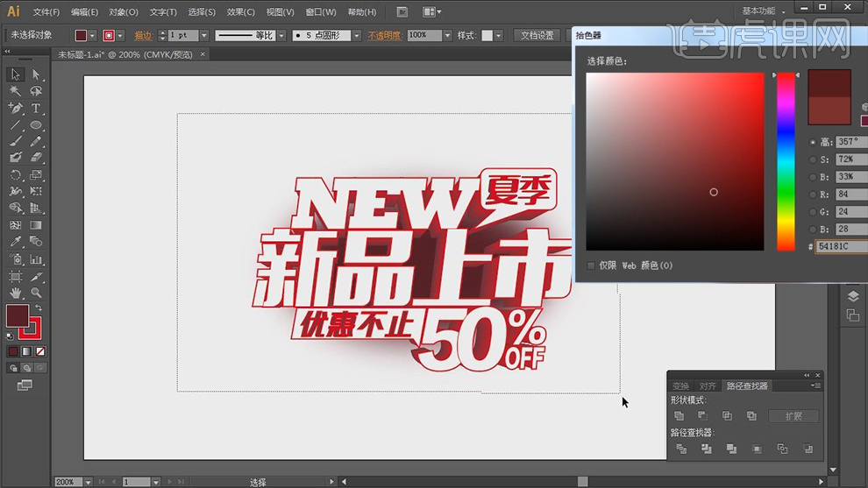The image size is (868, 488).
Task: Click the rainbow hue slider bar
Action: click(786, 162)
